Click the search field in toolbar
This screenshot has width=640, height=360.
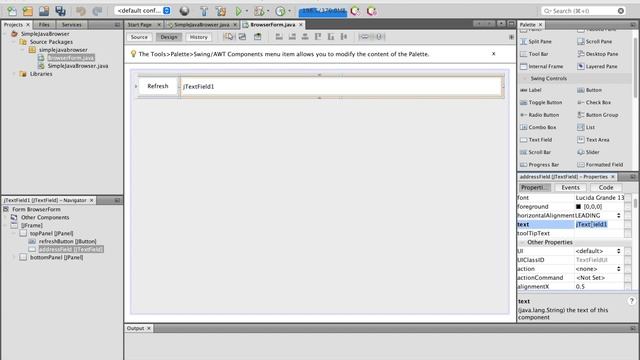(583, 11)
